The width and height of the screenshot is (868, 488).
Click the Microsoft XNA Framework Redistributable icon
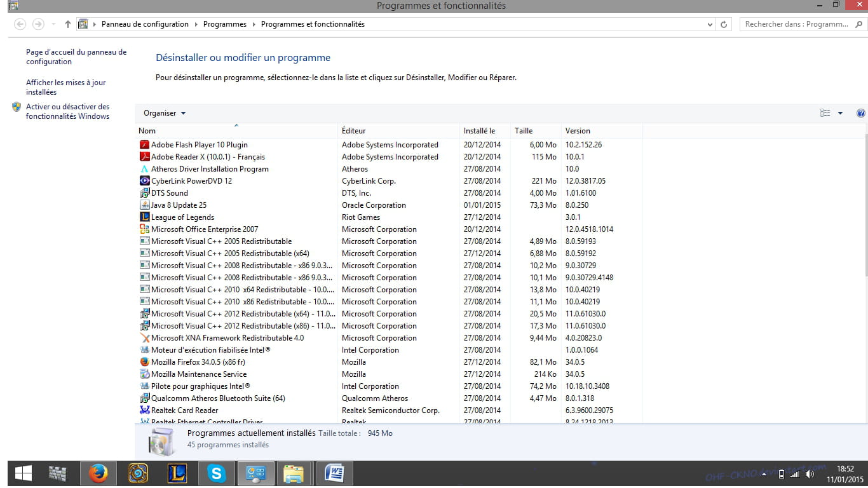tap(144, 338)
